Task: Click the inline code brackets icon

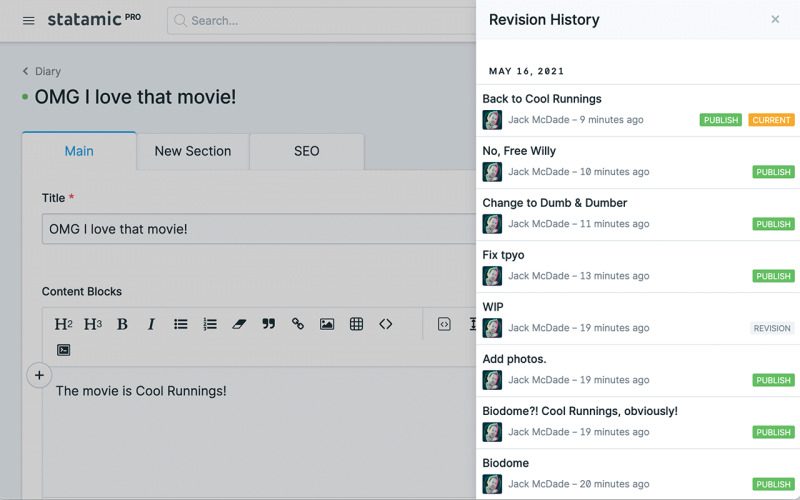Action: coord(386,324)
